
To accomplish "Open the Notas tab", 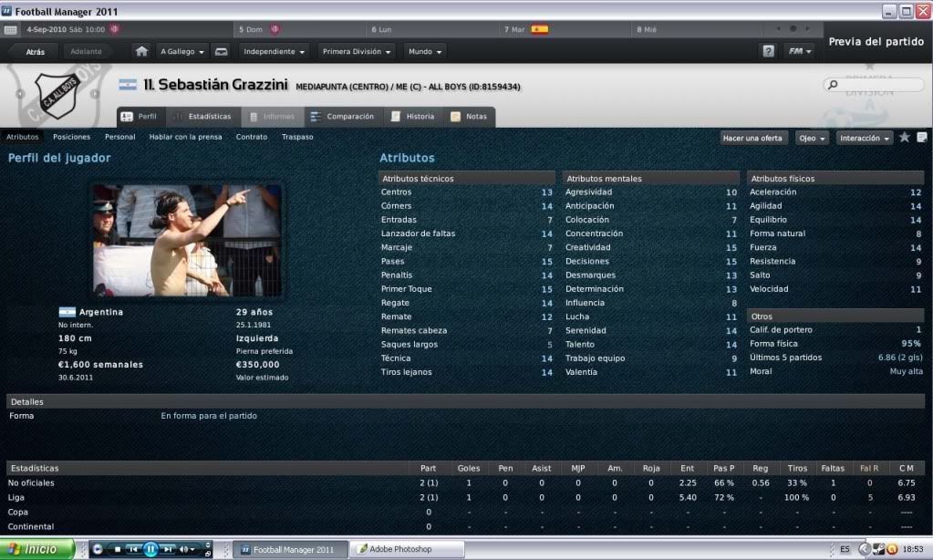I will click(469, 117).
